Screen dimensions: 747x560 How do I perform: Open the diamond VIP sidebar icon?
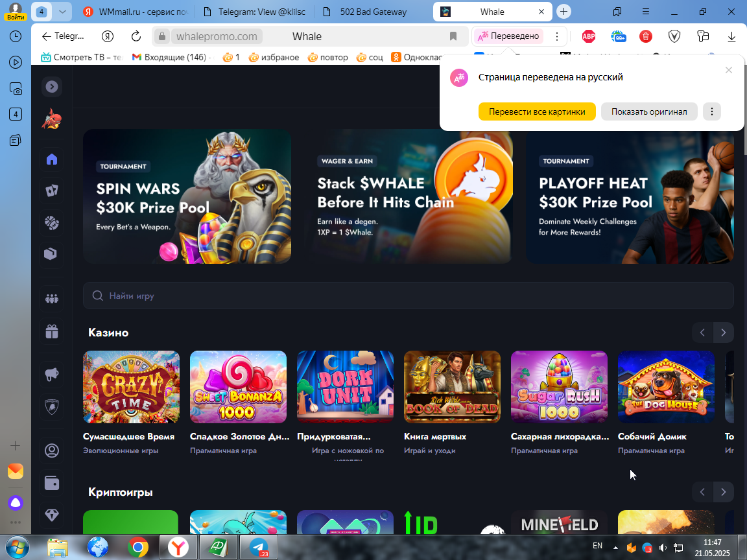[51, 515]
